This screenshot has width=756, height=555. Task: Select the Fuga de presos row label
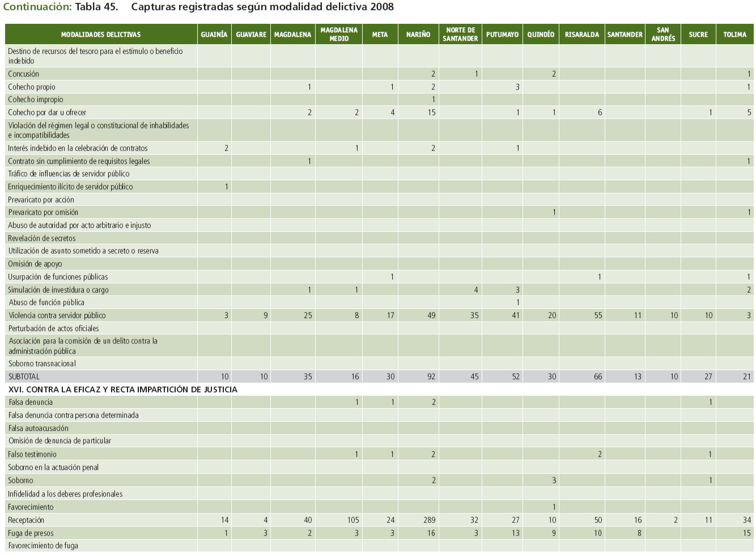[x=31, y=533]
